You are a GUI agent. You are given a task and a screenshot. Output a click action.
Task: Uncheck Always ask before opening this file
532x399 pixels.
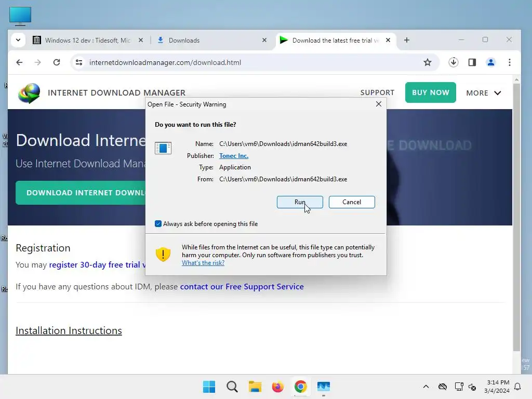tap(158, 223)
